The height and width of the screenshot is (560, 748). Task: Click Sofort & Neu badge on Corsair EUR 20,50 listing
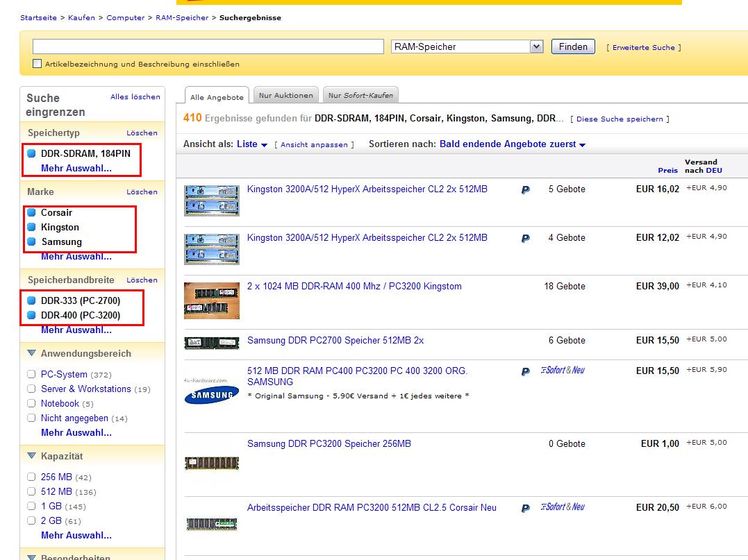pyautogui.click(x=563, y=507)
